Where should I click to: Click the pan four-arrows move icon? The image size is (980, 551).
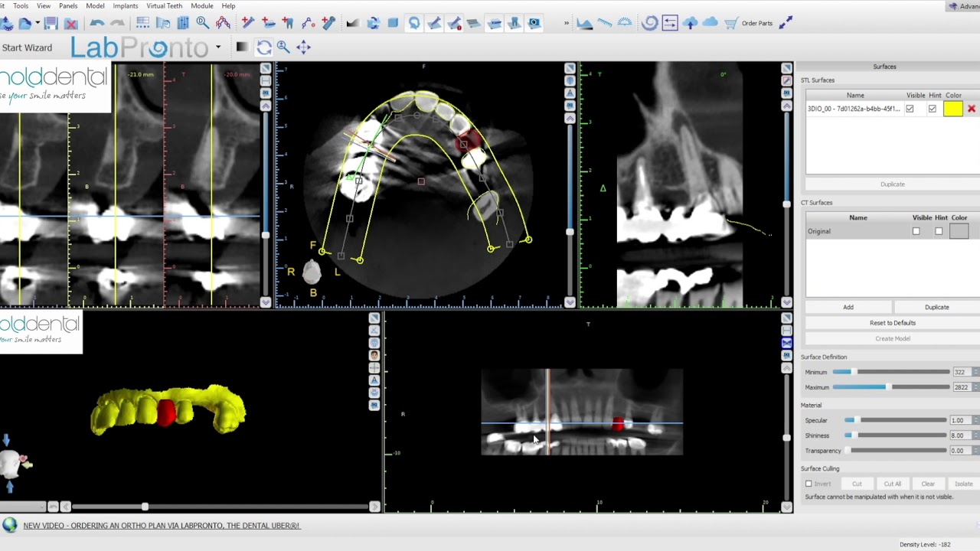[303, 47]
